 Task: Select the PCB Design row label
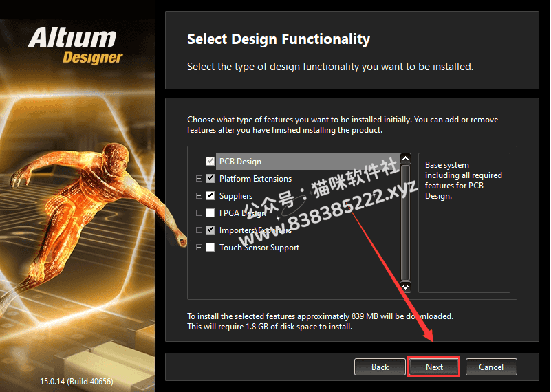(240, 162)
